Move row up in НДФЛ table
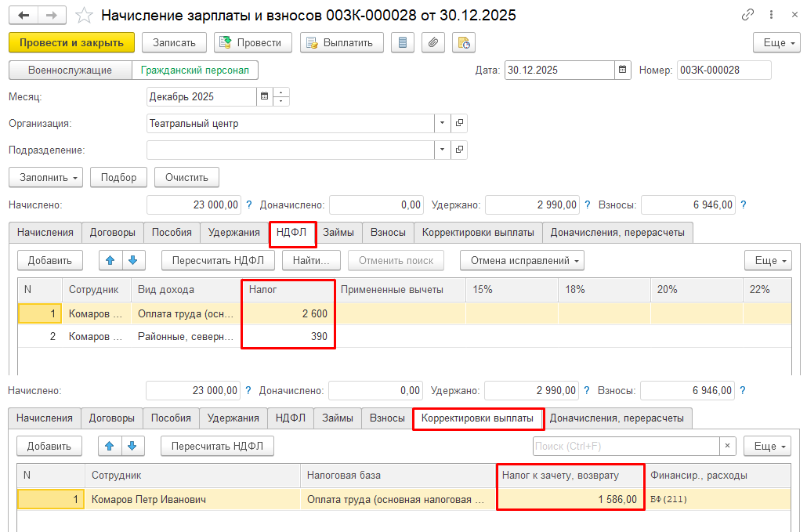This screenshot has width=807, height=532. pos(110,260)
